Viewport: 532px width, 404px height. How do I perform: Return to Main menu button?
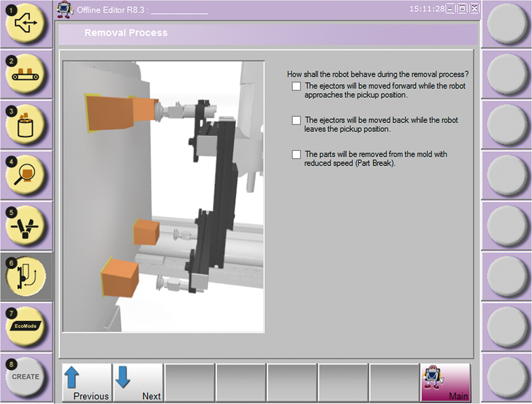pos(445,382)
